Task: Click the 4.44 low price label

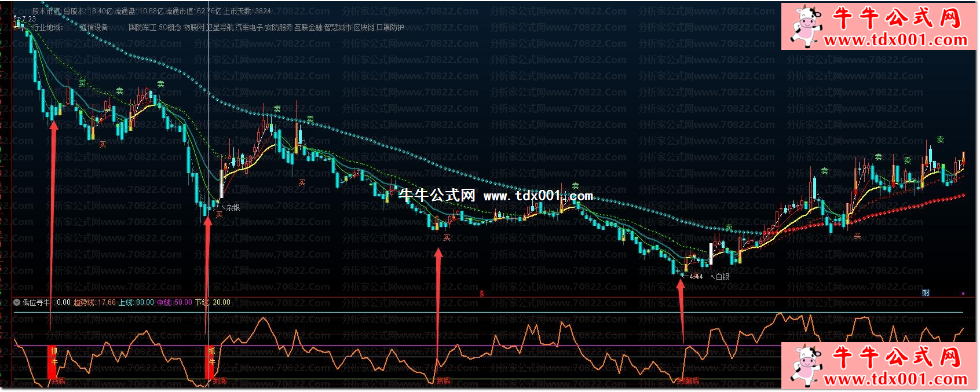Action: [x=696, y=277]
